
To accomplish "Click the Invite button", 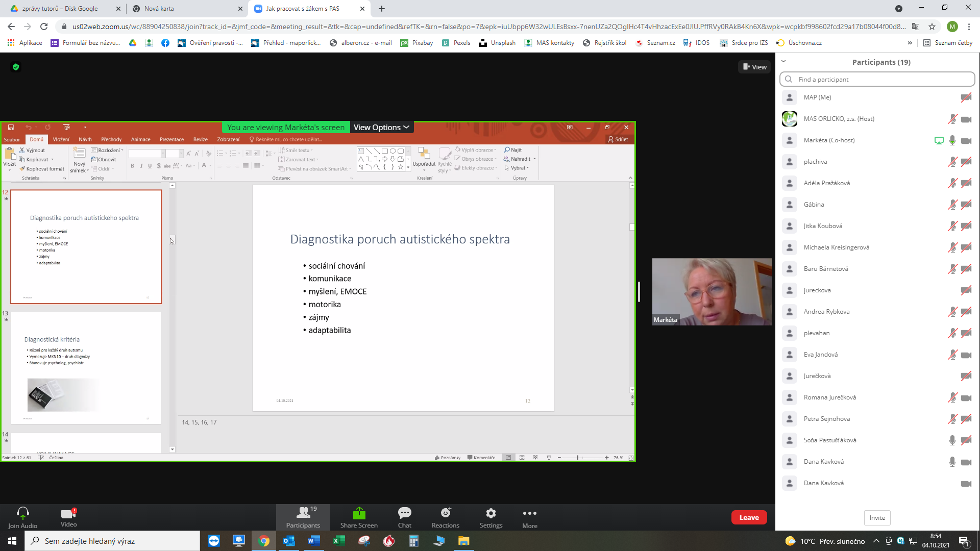I will (877, 518).
